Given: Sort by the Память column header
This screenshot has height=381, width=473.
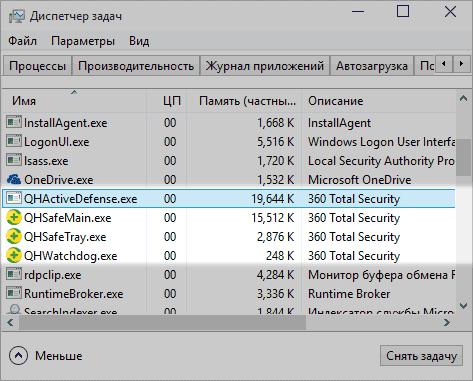Looking at the screenshot, I should (244, 101).
